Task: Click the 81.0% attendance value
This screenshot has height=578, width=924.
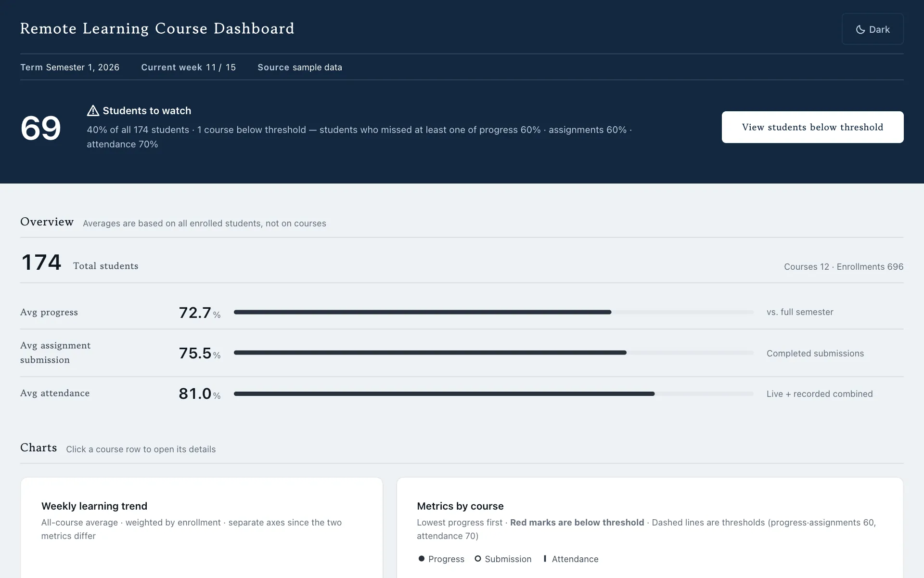Action: tap(200, 394)
